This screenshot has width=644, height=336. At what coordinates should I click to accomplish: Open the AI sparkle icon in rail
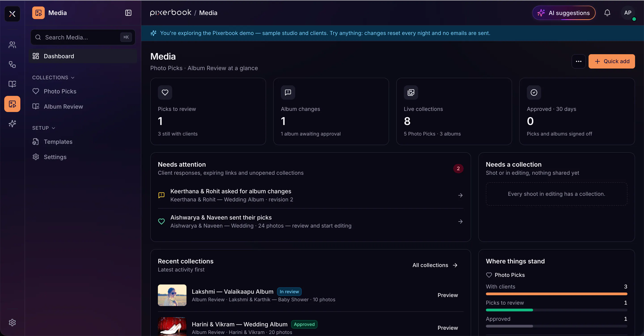coord(12,123)
